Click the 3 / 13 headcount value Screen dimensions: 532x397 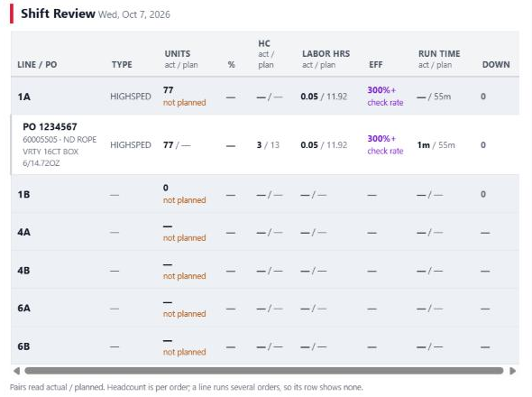268,145
